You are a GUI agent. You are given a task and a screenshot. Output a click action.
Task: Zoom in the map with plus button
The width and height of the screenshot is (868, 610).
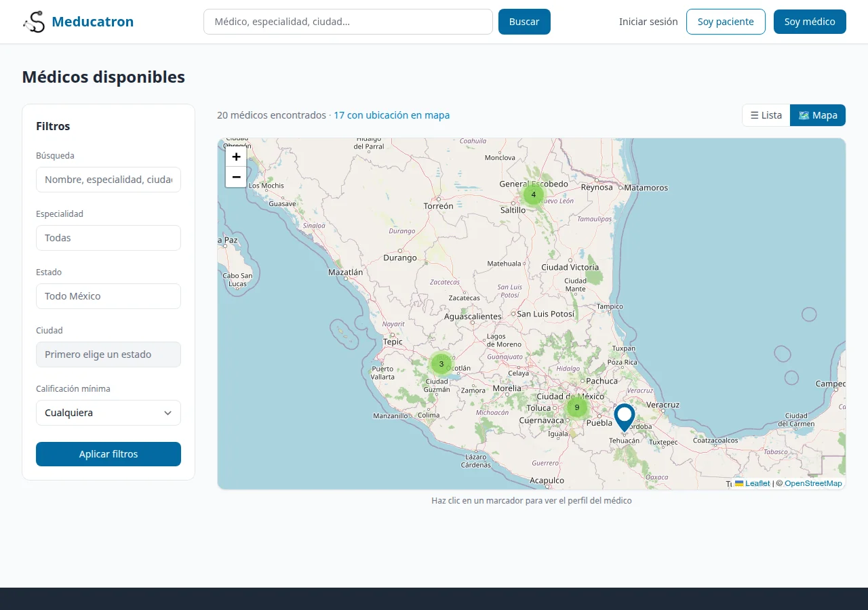[x=236, y=157]
